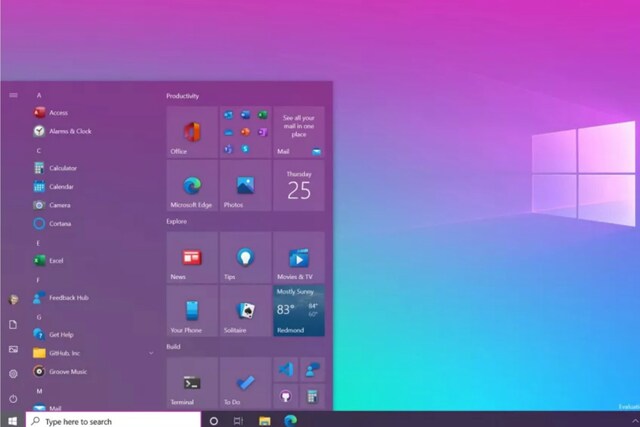Open Feedback Hub from the app list
Viewport: 640px width, 427px height.
[94, 298]
